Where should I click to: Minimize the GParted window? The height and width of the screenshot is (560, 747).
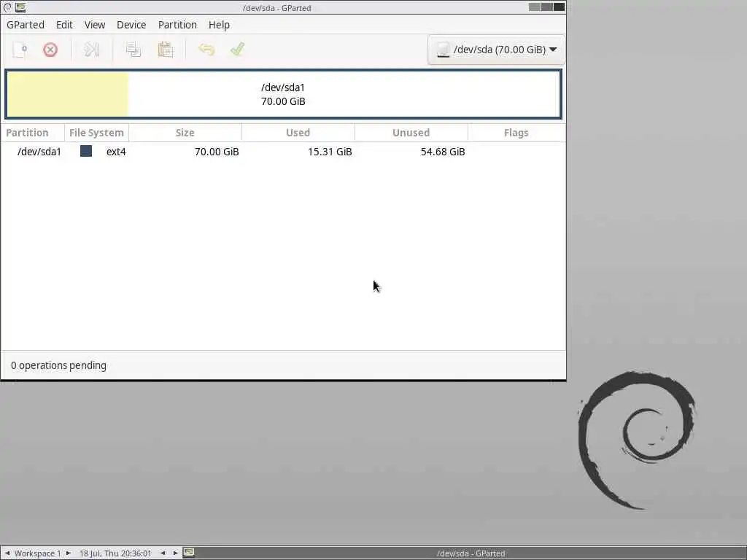point(535,7)
